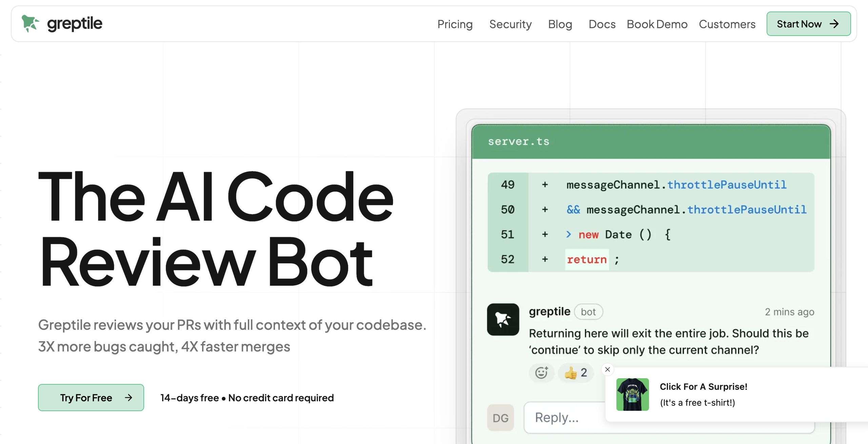Screen dimensions: 868x444
Task: Click the DG user avatar
Action: pos(500,418)
